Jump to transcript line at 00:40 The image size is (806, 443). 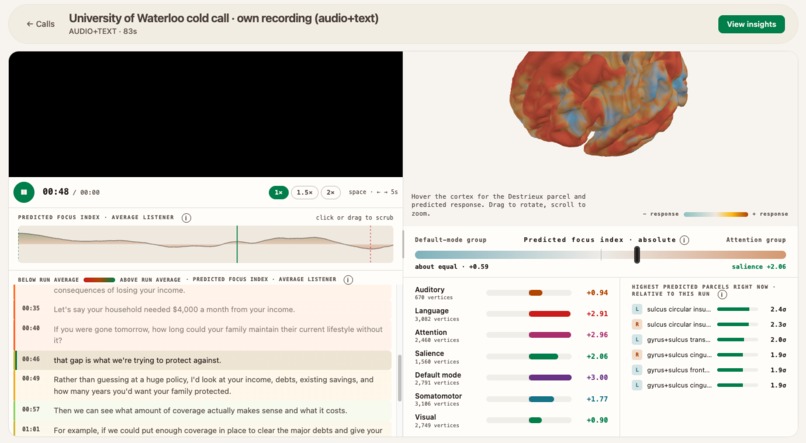(x=203, y=335)
